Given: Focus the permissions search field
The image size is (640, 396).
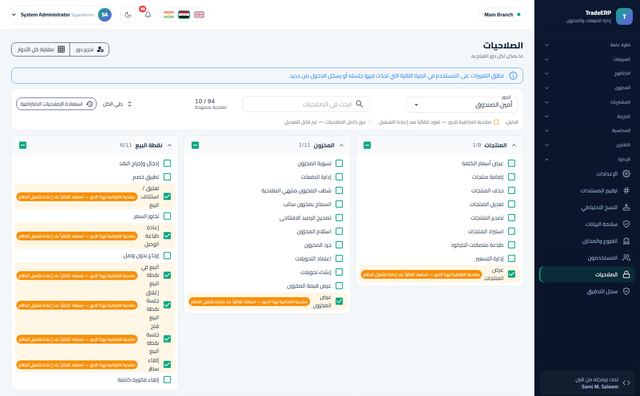Looking at the screenshot, I should tap(306, 104).
